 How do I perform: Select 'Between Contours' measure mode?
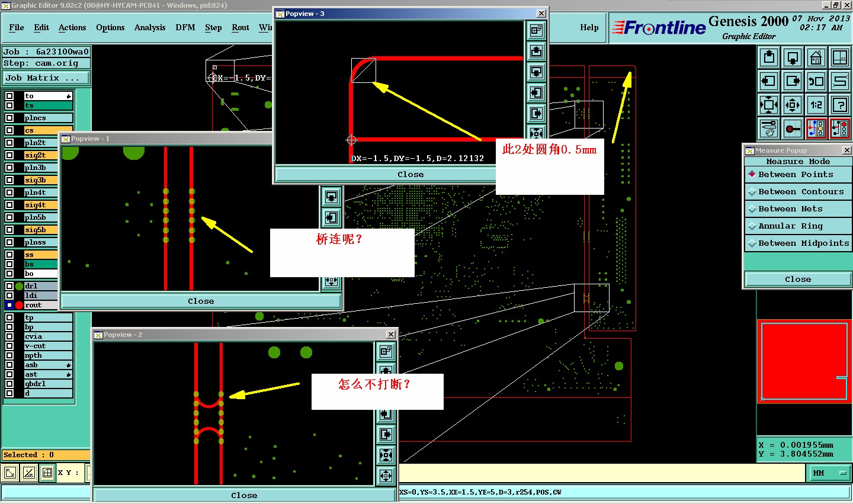pos(798,192)
